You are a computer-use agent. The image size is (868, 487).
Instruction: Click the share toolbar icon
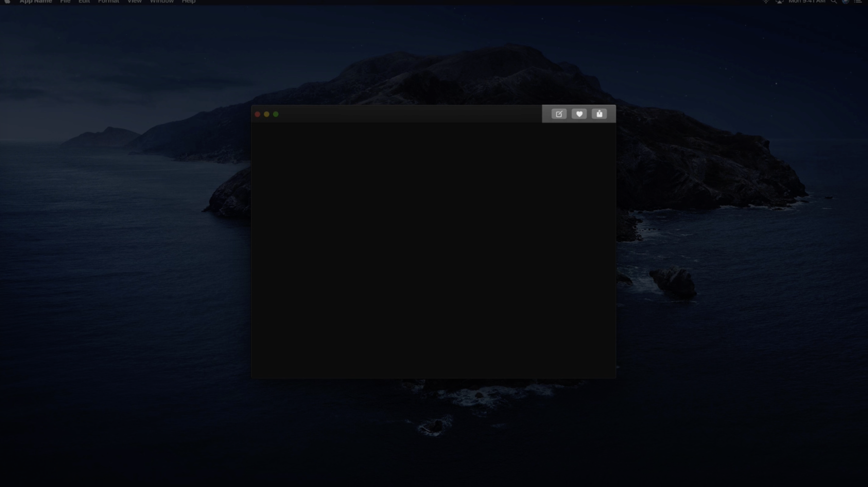coord(599,114)
